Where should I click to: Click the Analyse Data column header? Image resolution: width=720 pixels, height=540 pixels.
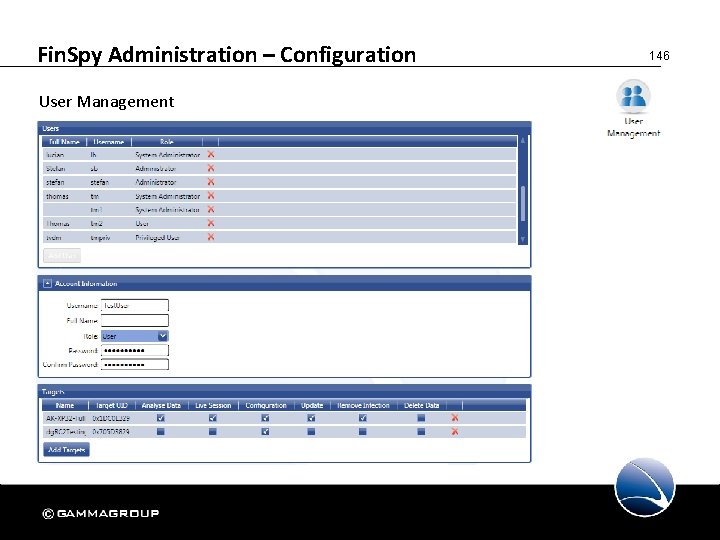tap(161, 405)
